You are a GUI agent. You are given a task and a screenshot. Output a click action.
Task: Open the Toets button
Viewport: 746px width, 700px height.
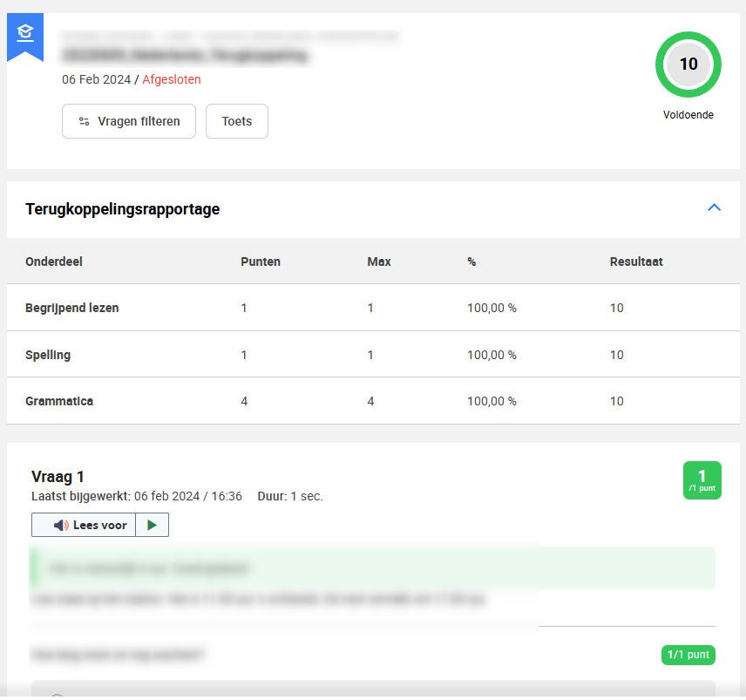click(237, 121)
